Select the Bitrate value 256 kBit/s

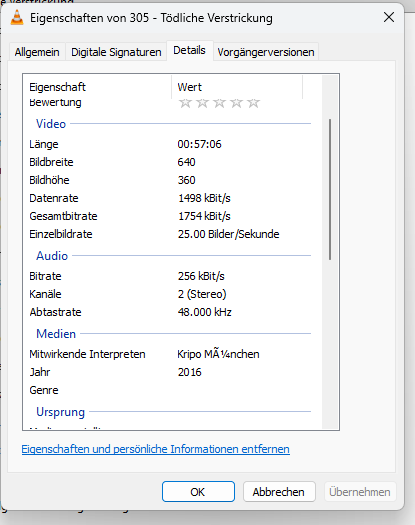pyautogui.click(x=201, y=276)
